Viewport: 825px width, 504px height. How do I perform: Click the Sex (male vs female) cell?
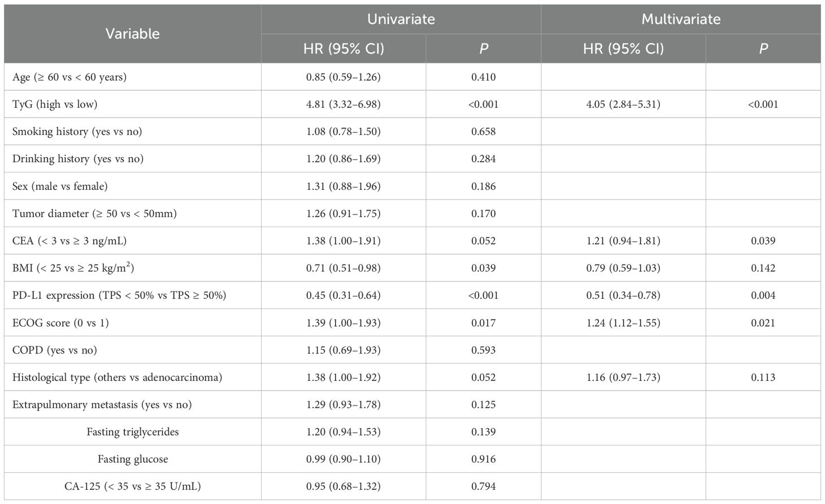pyautogui.click(x=60, y=186)
